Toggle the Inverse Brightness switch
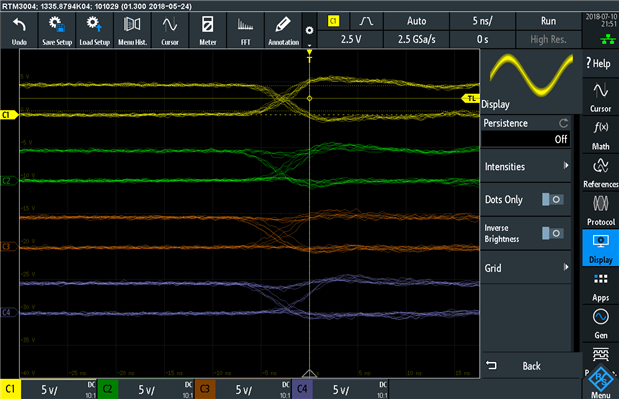This screenshot has width=619, height=399. (x=553, y=233)
